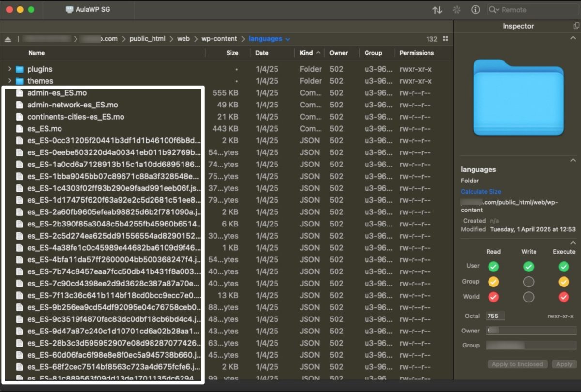Image resolution: width=581 pixels, height=392 pixels.
Task: Toggle User Execute permission in the Inspector
Action: pyautogui.click(x=564, y=267)
